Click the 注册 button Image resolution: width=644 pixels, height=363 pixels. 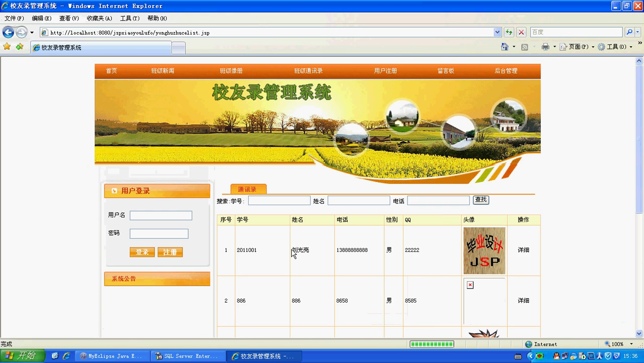point(170,252)
